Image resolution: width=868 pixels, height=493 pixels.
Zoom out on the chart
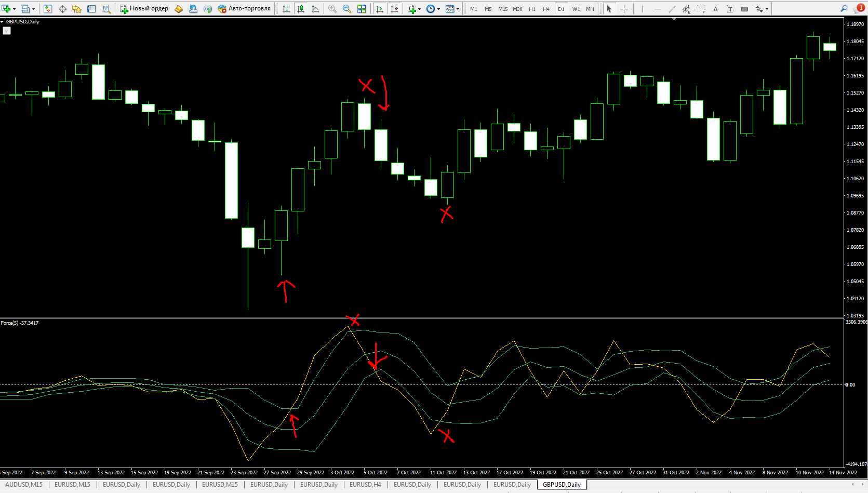point(347,9)
